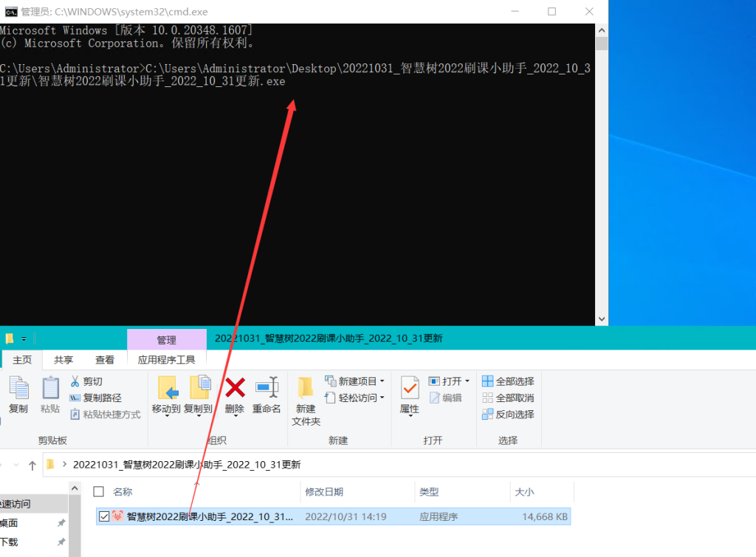Open the 应用程序工具 tab
Viewport: 756px width, 557px height.
167,360
